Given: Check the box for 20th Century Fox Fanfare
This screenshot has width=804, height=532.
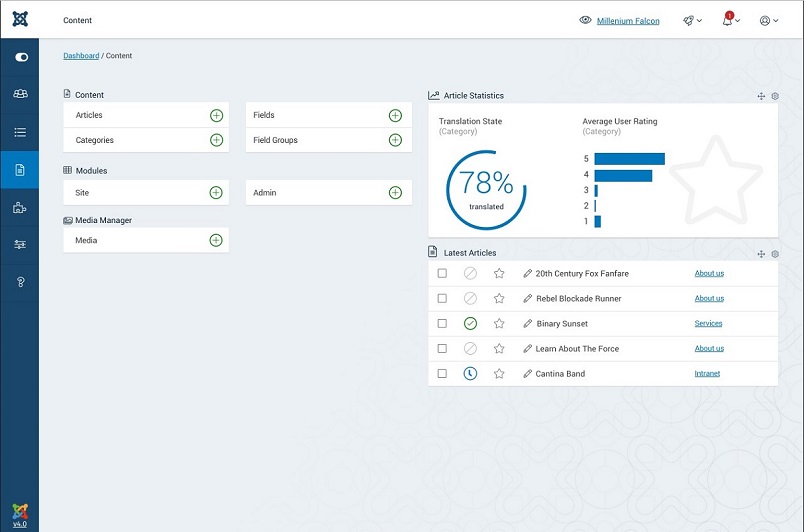Looking at the screenshot, I should coord(442,273).
